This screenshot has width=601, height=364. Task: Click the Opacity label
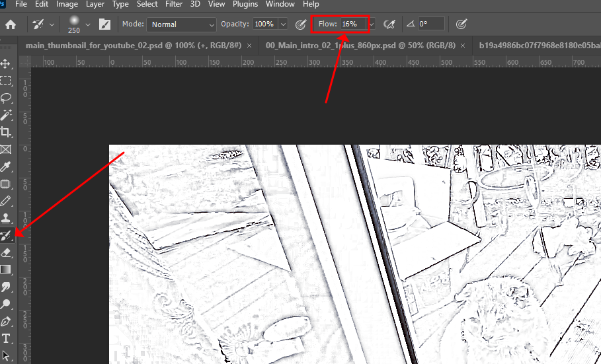235,24
